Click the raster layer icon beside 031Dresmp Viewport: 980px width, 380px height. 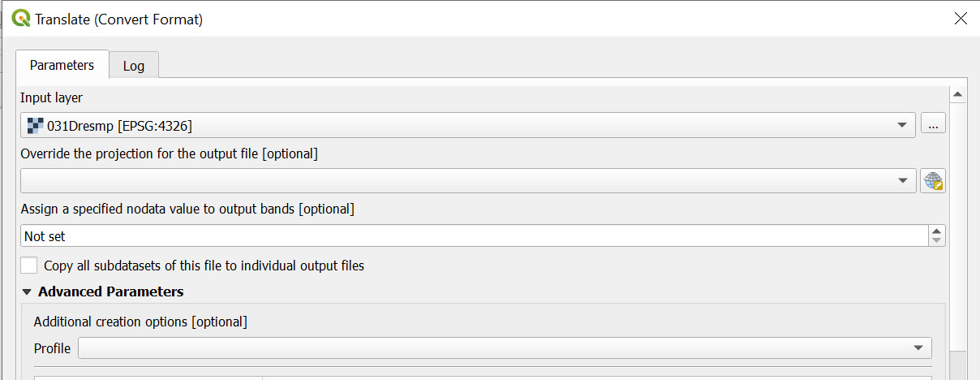tap(35, 125)
